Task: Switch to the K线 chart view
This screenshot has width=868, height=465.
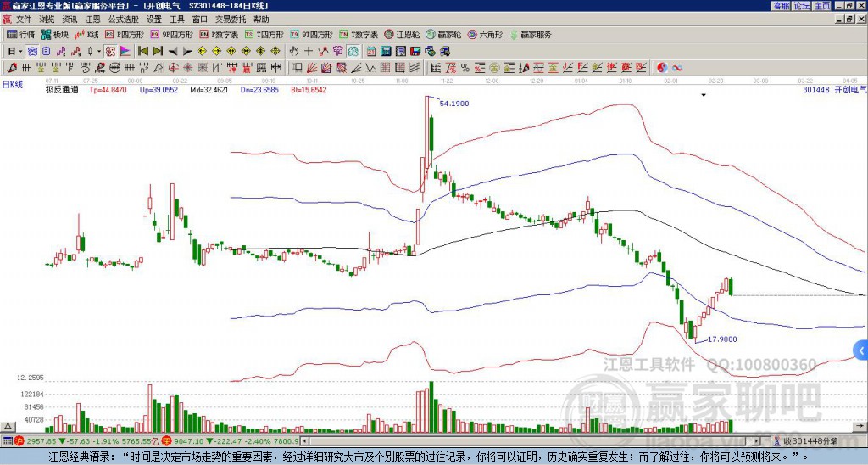Action: click(x=86, y=34)
